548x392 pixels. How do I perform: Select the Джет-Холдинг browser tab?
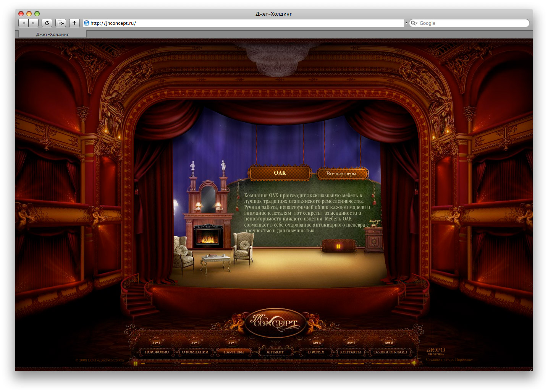pos(52,34)
